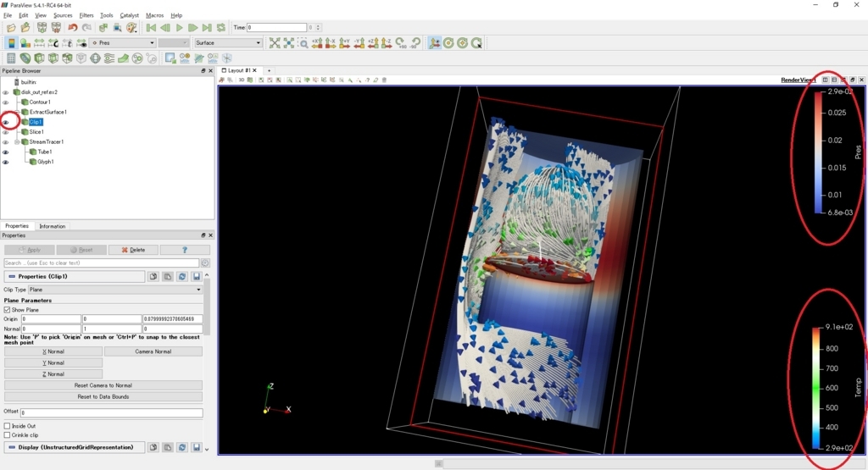Image resolution: width=868 pixels, height=470 pixels.
Task: Toggle animation loop playback
Action: (x=221, y=28)
